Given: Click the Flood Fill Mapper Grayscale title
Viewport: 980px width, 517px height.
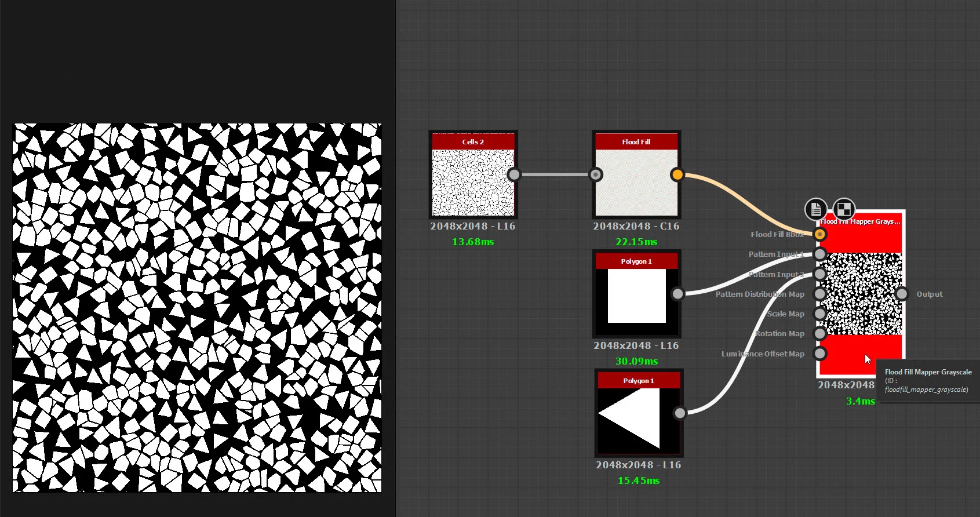Looking at the screenshot, I should coord(861,221).
